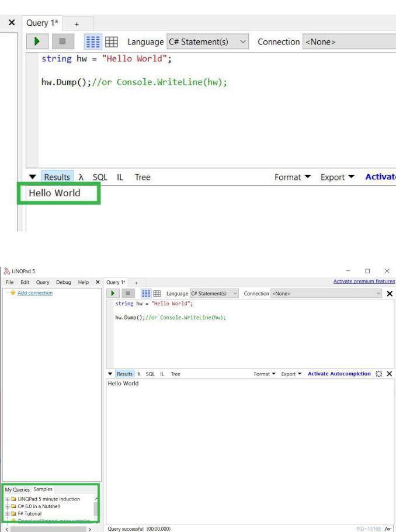Click the horizontal scrollbar right arrow under the samples
This screenshot has height=532, width=396.
(89, 529)
